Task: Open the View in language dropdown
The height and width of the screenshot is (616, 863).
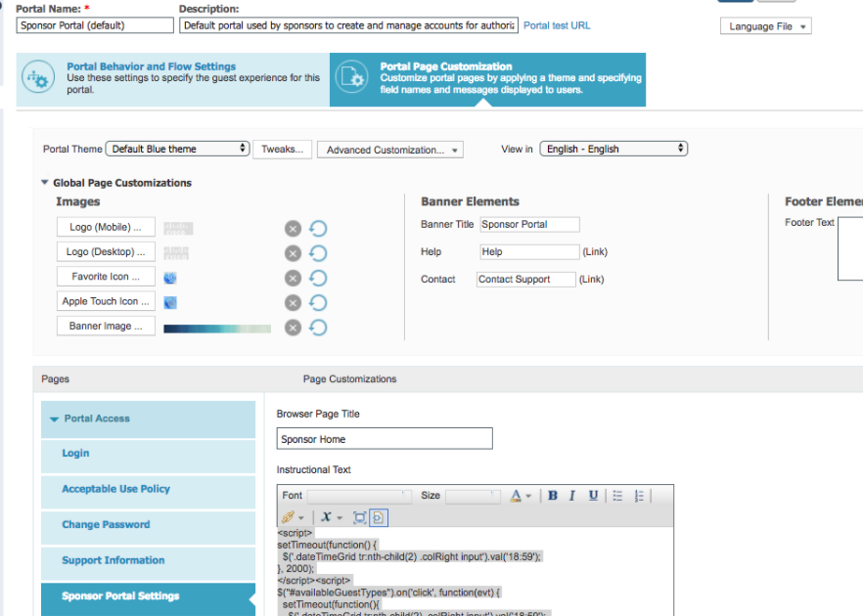Action: coord(613,149)
